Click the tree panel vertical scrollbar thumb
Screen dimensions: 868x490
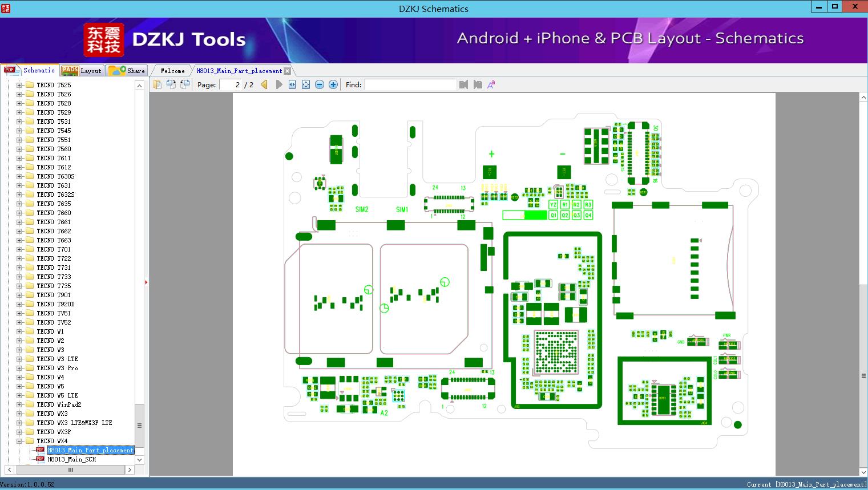tap(139, 426)
